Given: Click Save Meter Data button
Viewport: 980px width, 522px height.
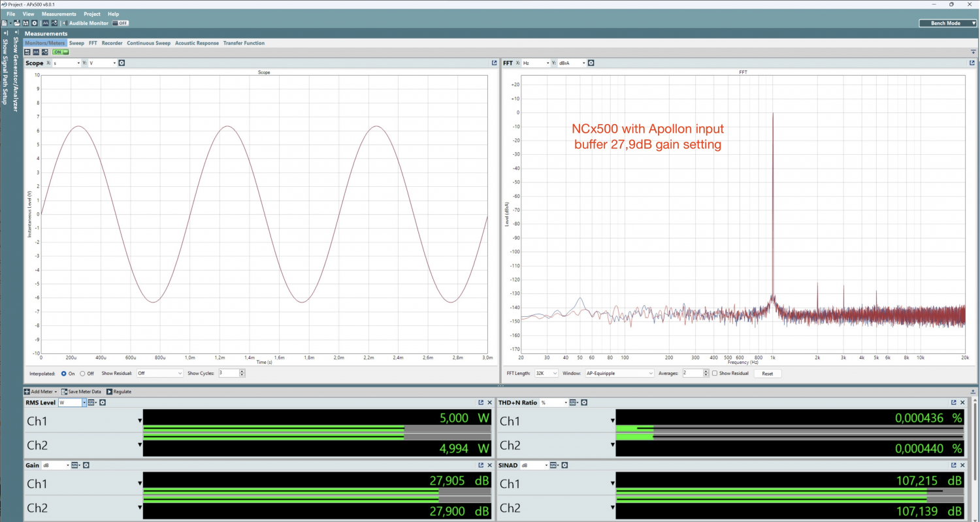Looking at the screenshot, I should (x=82, y=391).
